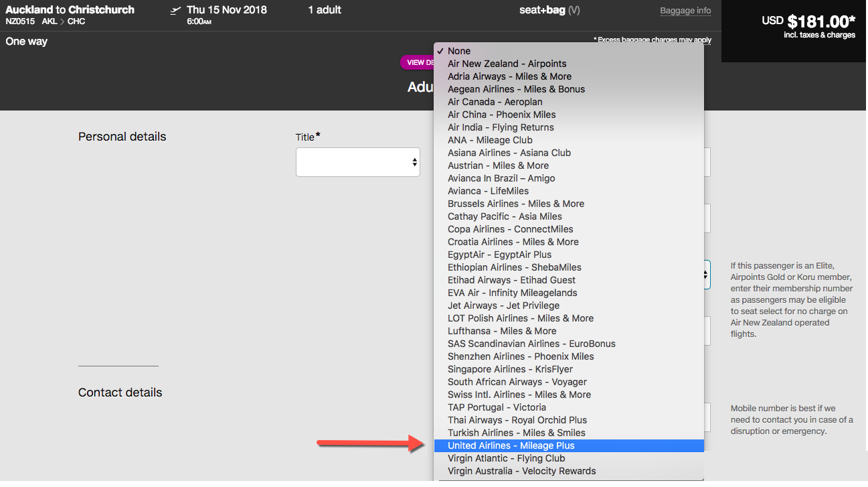Select Etihad Airways - Etihad Guest
The image size is (868, 487).
click(569, 280)
